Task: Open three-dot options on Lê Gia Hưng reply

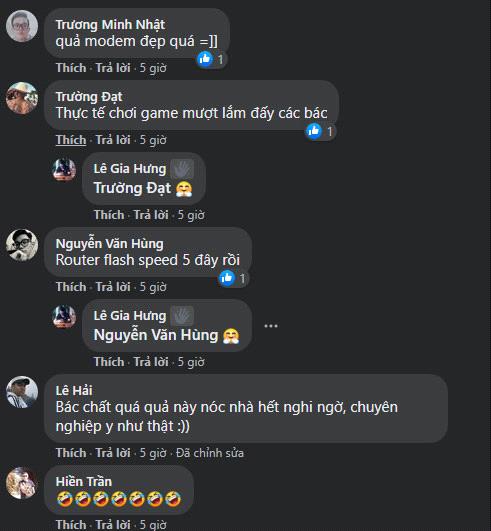Action: 271,326
